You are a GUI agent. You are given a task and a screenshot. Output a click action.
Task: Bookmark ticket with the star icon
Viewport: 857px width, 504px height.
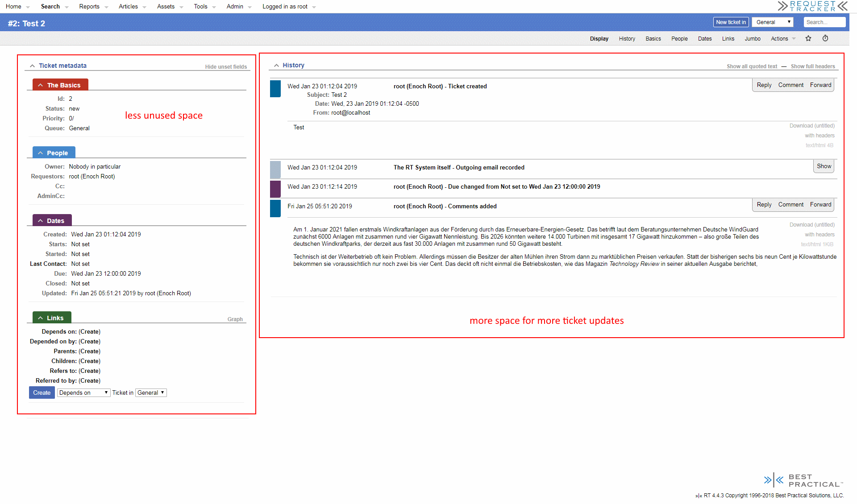click(x=808, y=38)
